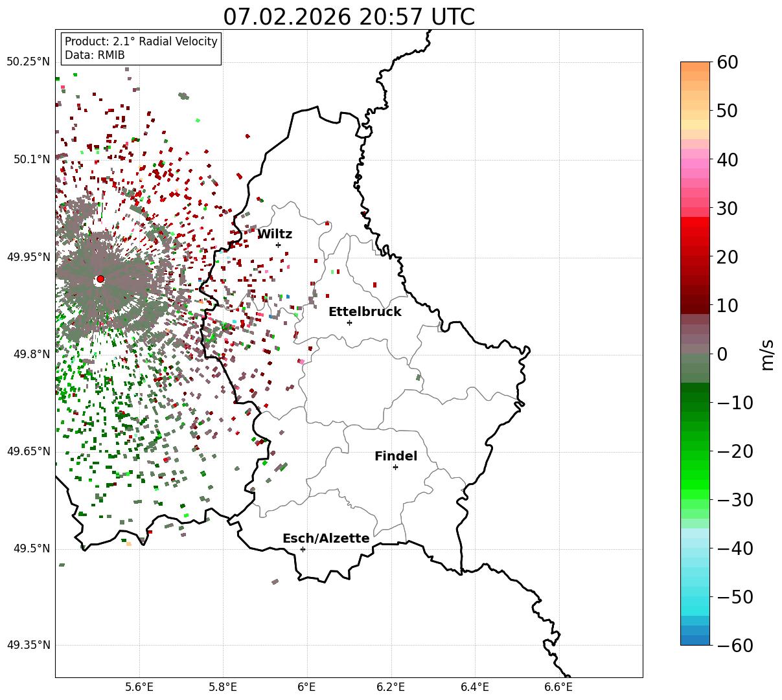
Task: Click the 0 tick on colorbar
Action: (x=722, y=354)
